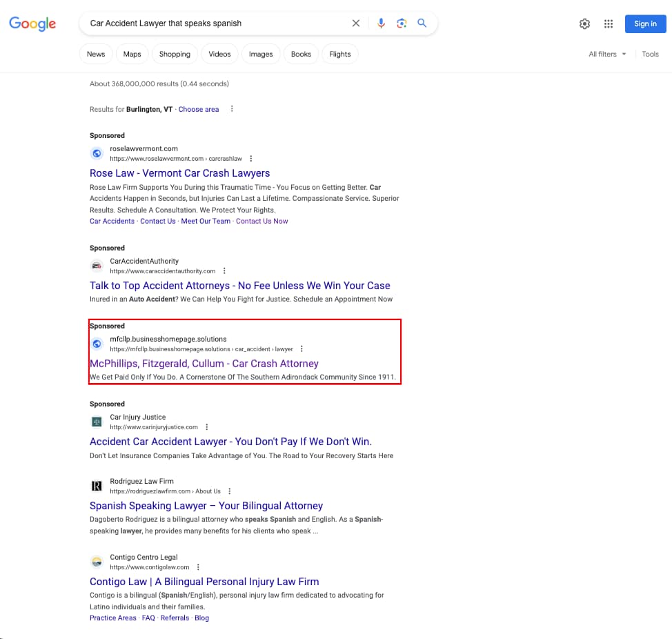The image size is (672, 639).
Task: Open the Tools button
Action: tap(650, 54)
